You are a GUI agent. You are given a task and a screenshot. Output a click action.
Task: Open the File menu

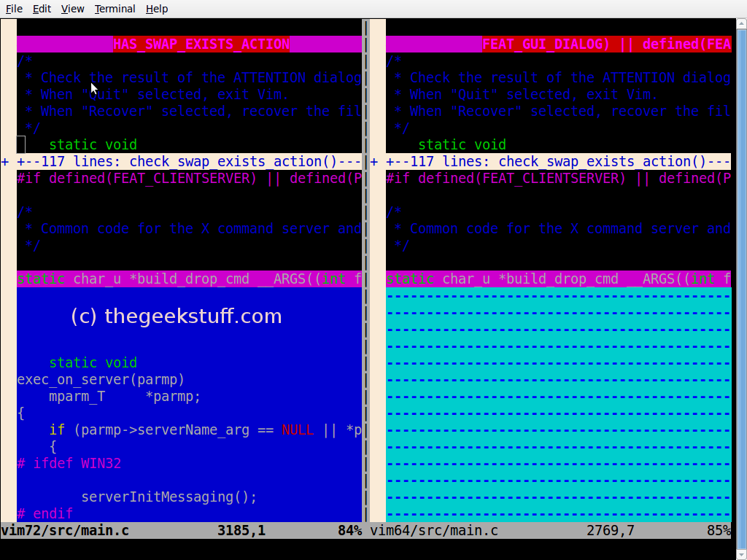pos(14,9)
